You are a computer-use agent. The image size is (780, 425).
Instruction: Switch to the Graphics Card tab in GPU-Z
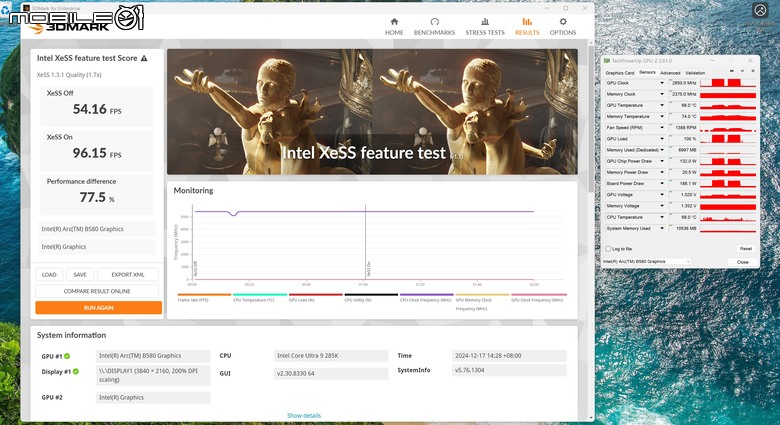620,73
